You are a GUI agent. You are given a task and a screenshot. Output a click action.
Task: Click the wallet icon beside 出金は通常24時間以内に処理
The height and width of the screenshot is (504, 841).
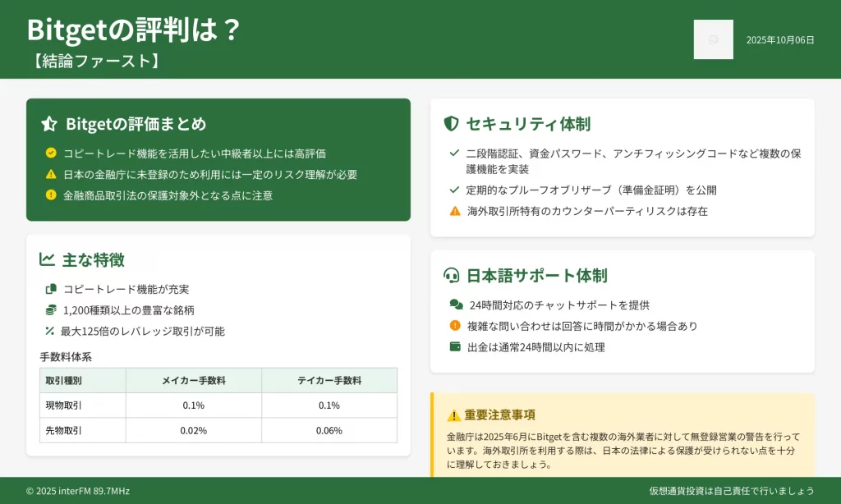(456, 347)
